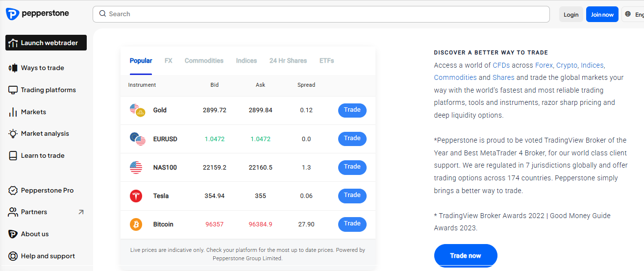Click the Partners external link arrow

81,212
